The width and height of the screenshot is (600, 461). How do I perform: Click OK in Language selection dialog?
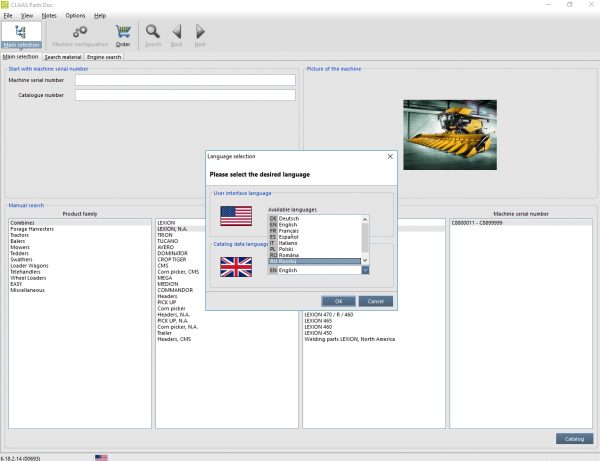339,301
